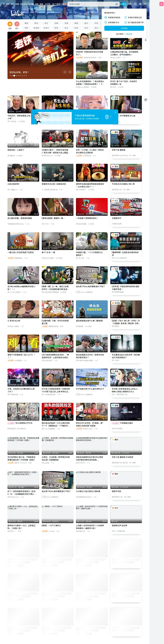Jump to the first banner carousel dot
Screen dimensions: 164x644
(10, 75)
